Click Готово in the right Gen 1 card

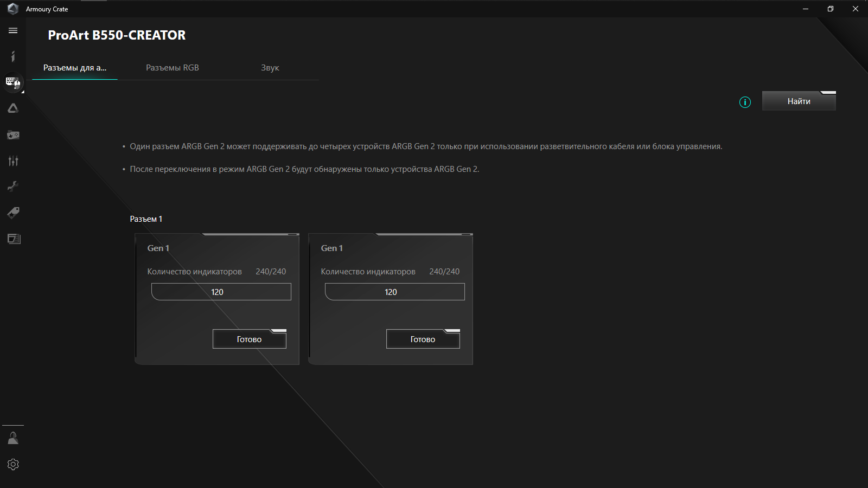pyautogui.click(x=423, y=339)
